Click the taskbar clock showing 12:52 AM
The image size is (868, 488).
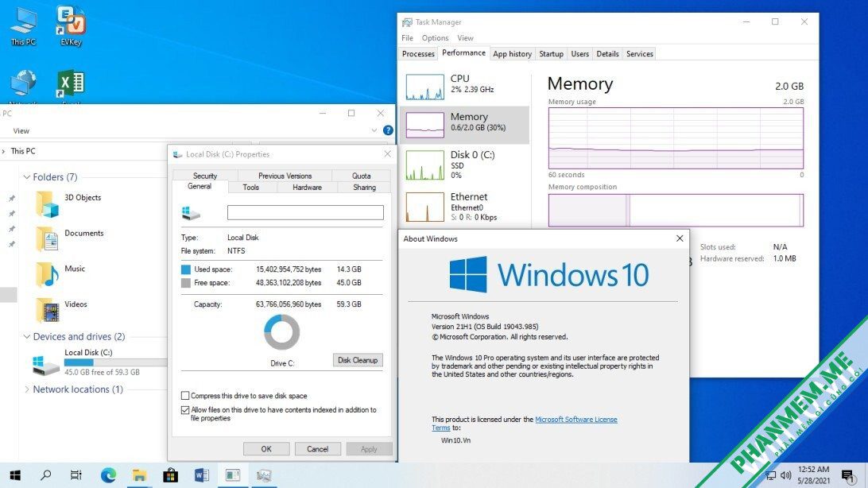(814, 474)
